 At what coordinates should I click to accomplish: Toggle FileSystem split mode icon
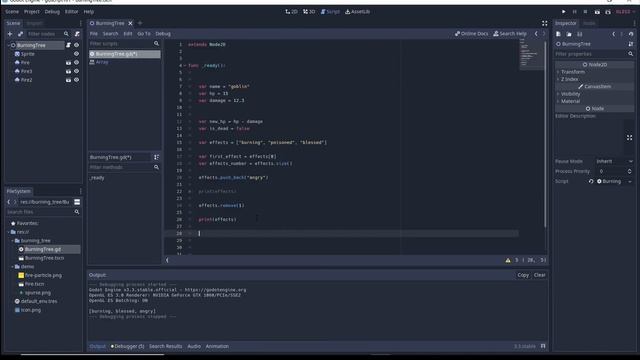(77, 202)
